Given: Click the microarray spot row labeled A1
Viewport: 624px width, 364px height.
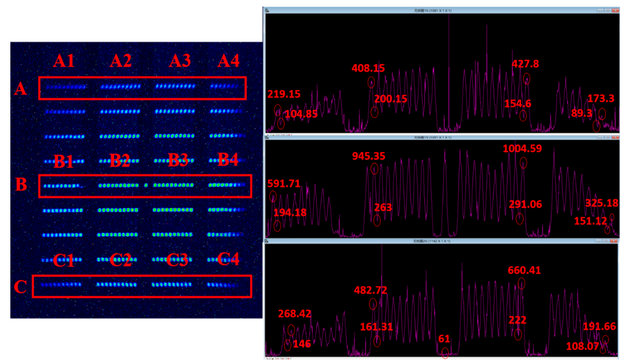Looking at the screenshot, I should click(66, 87).
